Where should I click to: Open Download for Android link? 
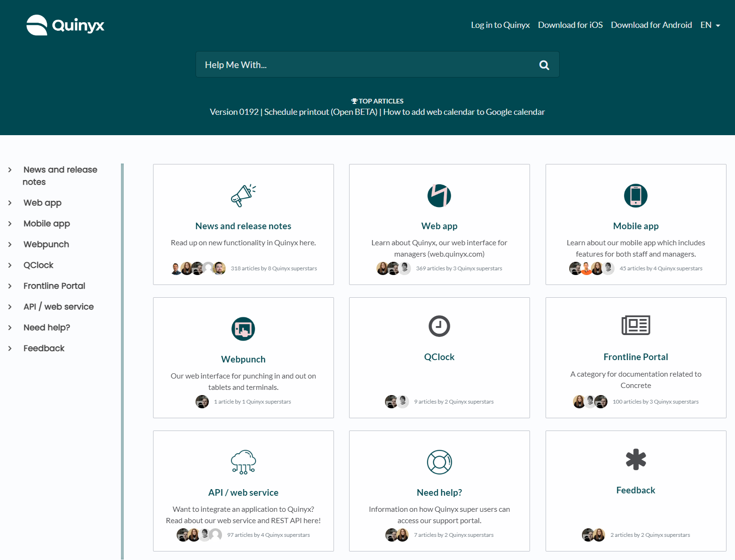(x=651, y=25)
